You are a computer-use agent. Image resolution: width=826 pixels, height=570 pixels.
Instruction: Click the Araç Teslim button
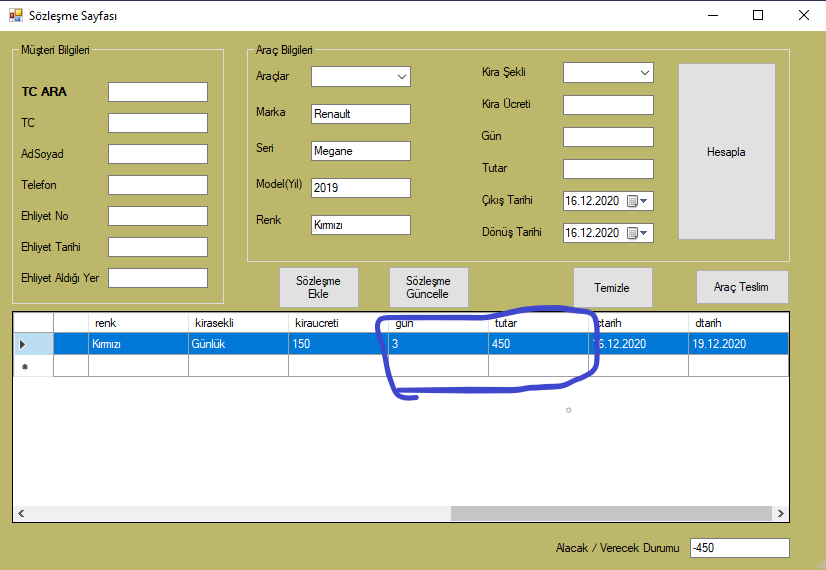pyautogui.click(x=742, y=287)
